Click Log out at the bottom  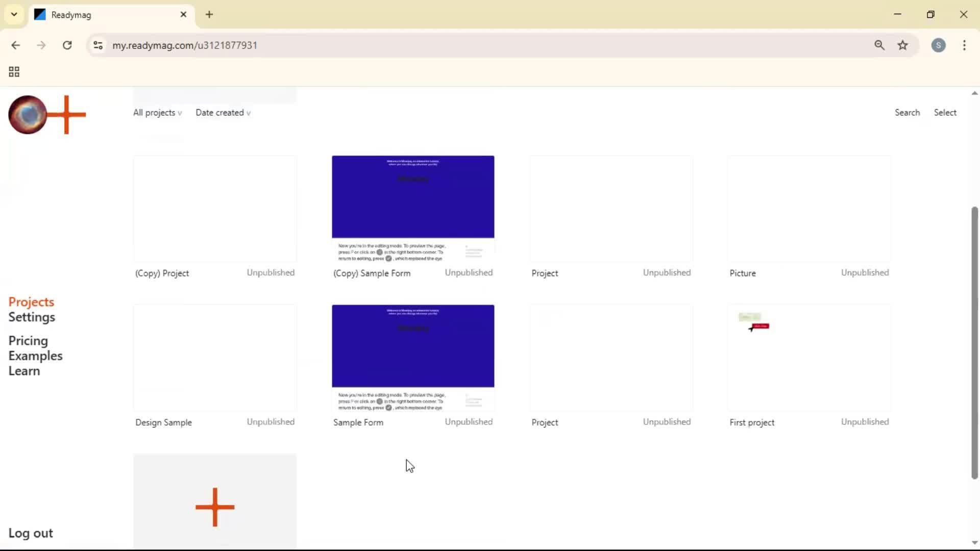click(31, 533)
